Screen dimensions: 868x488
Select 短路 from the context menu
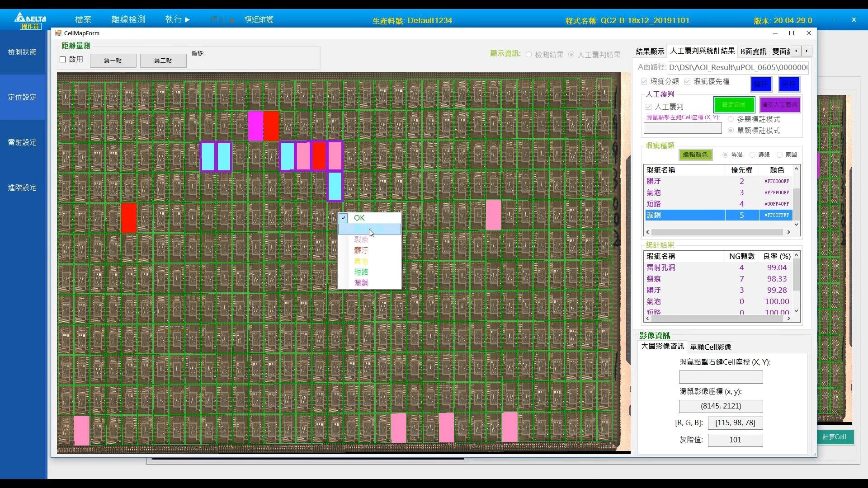tap(361, 272)
